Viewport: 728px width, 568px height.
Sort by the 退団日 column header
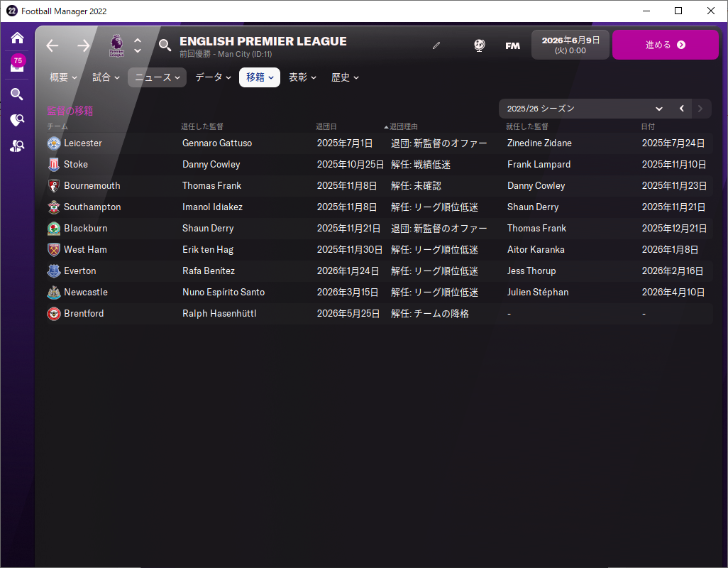(x=326, y=127)
